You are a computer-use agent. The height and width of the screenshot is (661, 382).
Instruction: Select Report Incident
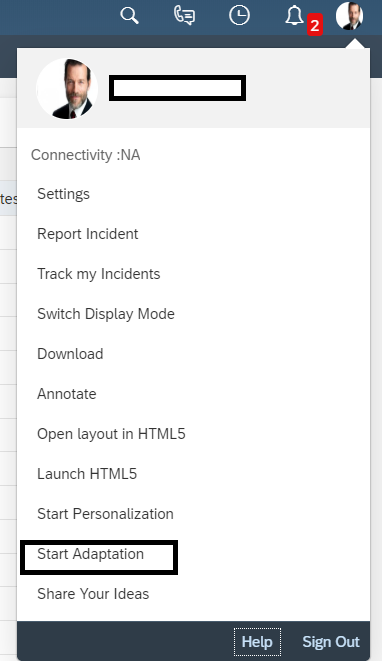pos(88,234)
